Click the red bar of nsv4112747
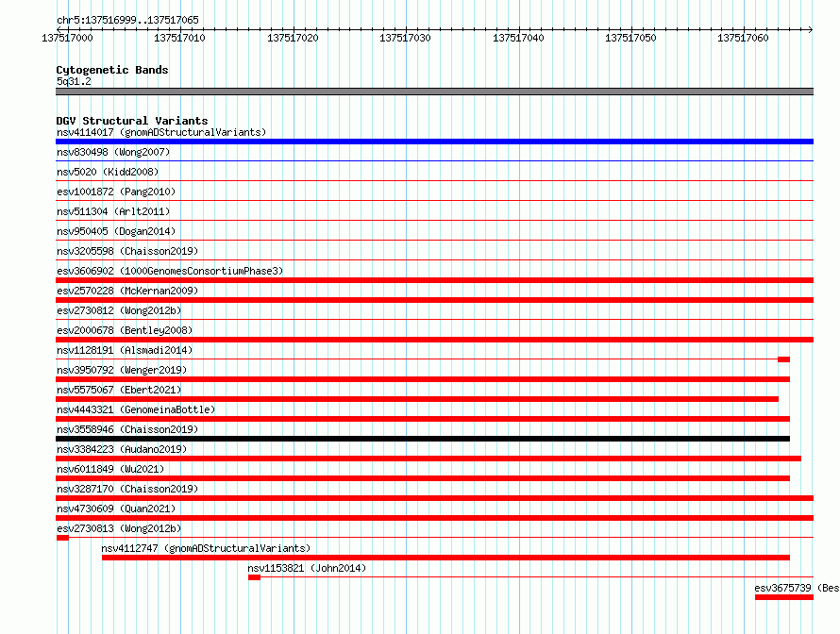This screenshot has height=634, width=840. tap(445, 558)
